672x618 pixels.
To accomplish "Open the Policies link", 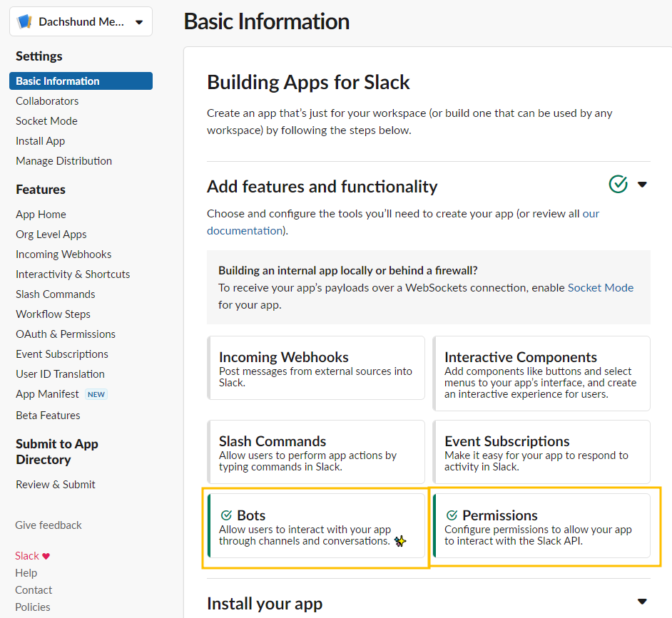I will [x=33, y=607].
